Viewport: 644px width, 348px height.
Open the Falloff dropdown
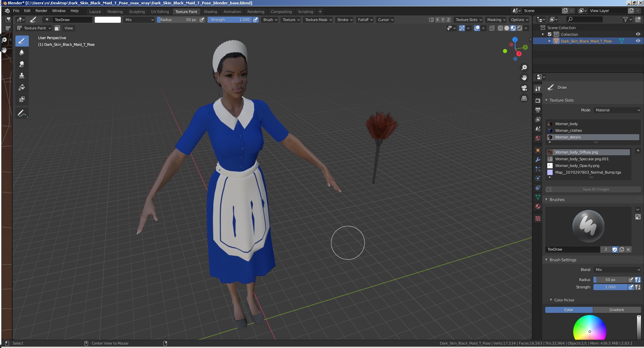coord(365,20)
